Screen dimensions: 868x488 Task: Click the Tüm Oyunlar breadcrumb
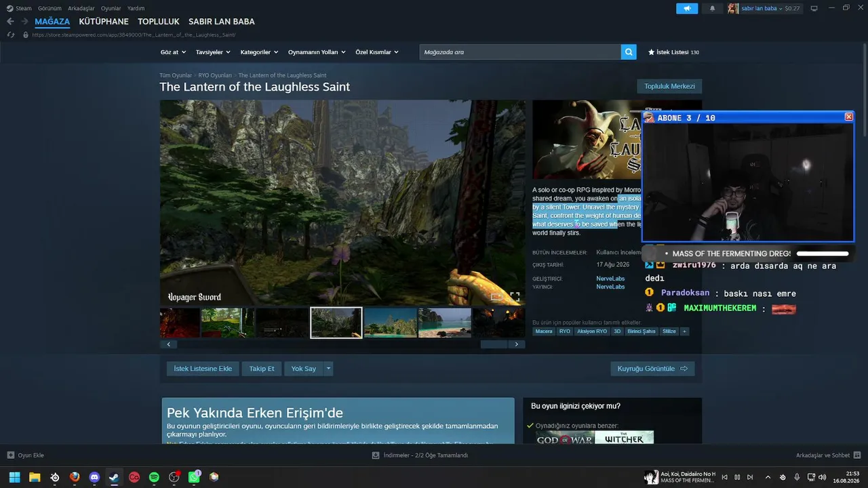[x=176, y=75]
